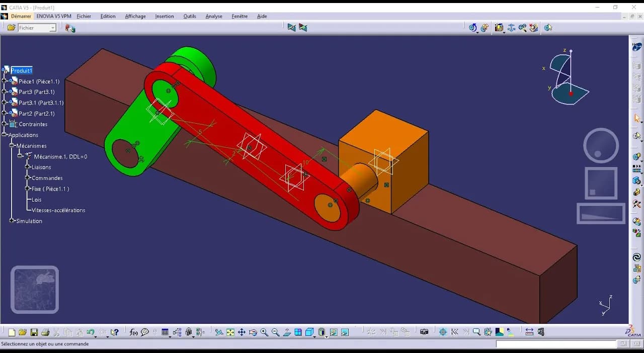Screen dimensions: 644x353
Task: Select Vitesses-accélérations in tree
Action: 58,210
